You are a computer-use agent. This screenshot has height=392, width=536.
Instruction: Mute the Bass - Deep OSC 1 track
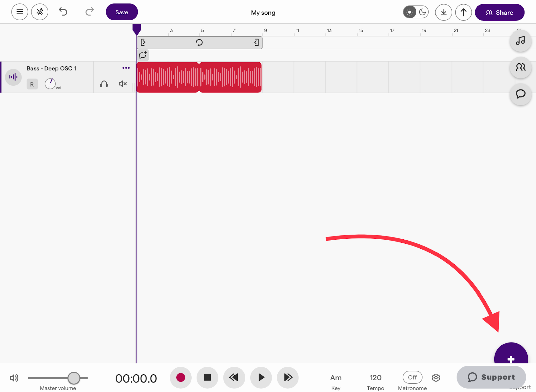123,84
